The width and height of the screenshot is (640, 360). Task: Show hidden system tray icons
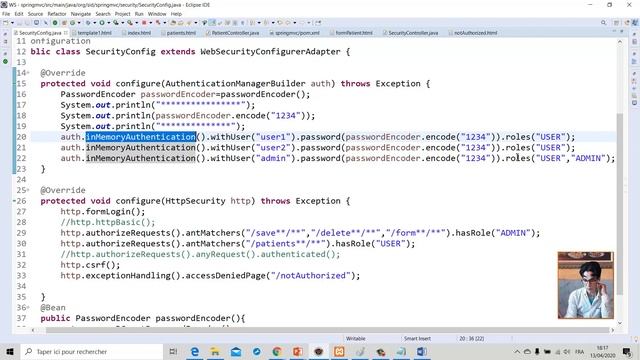[x=517, y=351]
